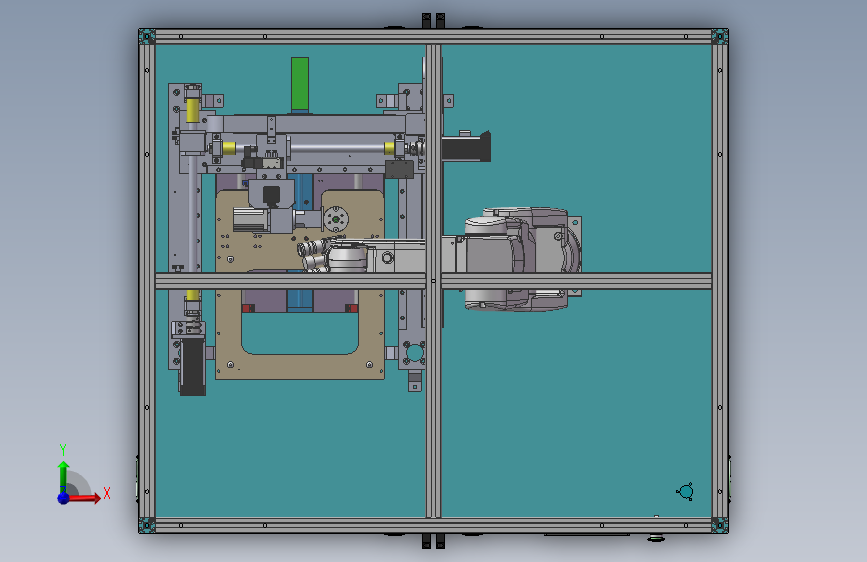Select the top aluminum profile of the frame
The image size is (867, 562).
(x=434, y=37)
